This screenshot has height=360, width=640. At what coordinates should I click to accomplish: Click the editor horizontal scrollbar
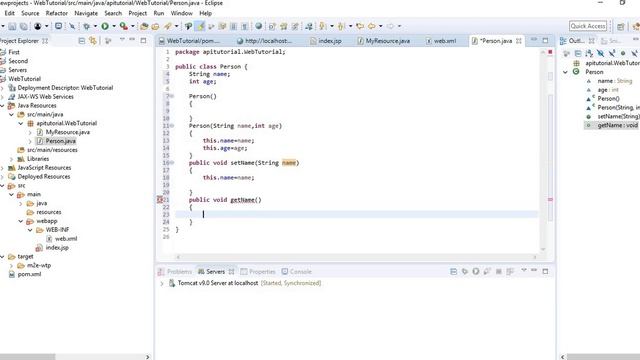[x=356, y=257]
